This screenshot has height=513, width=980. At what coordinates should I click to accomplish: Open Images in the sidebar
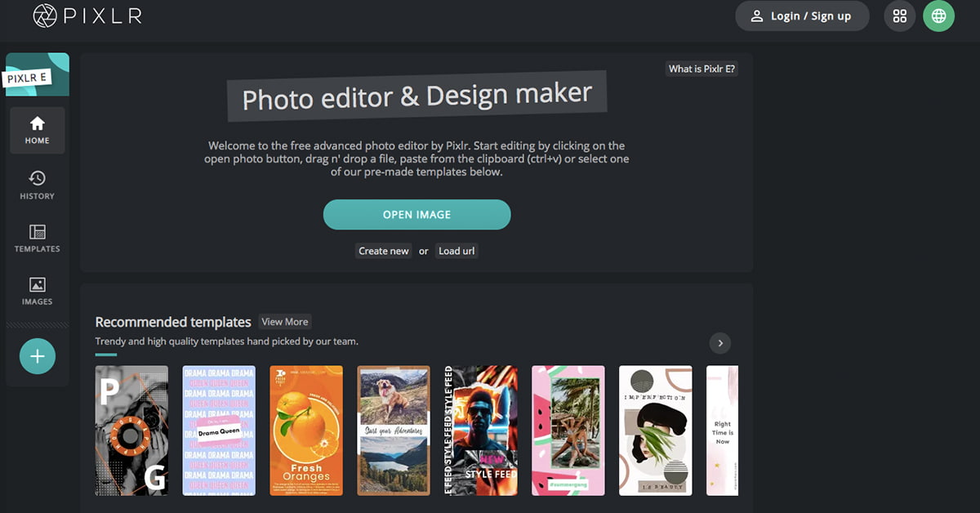(38, 292)
